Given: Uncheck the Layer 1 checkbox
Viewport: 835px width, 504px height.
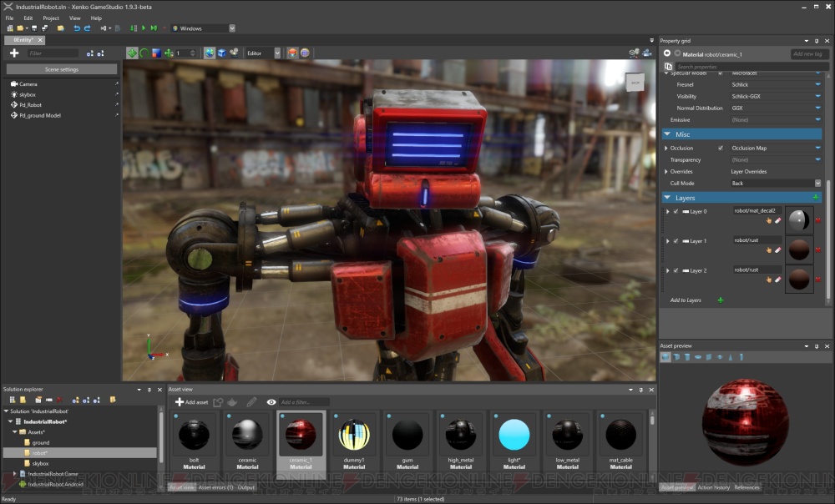Looking at the screenshot, I should point(676,241).
